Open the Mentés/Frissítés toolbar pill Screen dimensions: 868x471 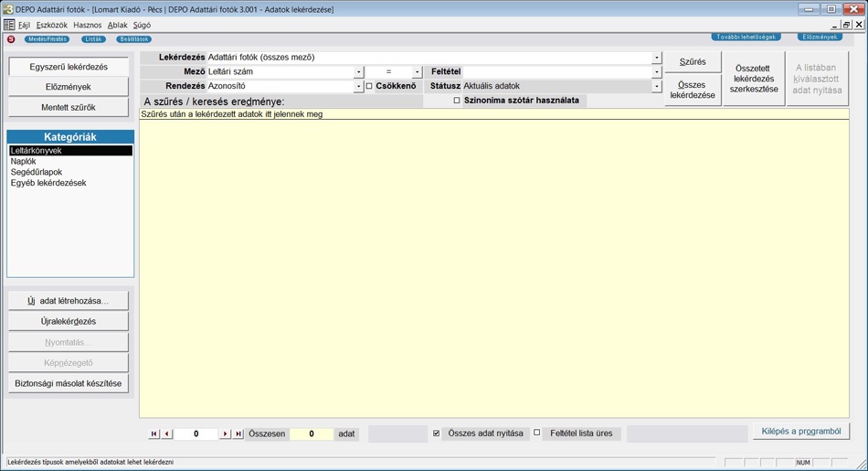pyautogui.click(x=47, y=39)
